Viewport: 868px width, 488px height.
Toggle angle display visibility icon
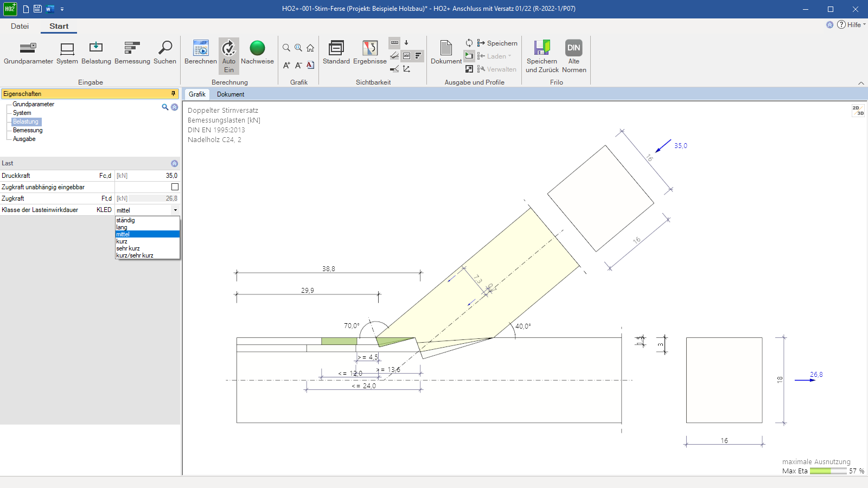[x=394, y=55]
